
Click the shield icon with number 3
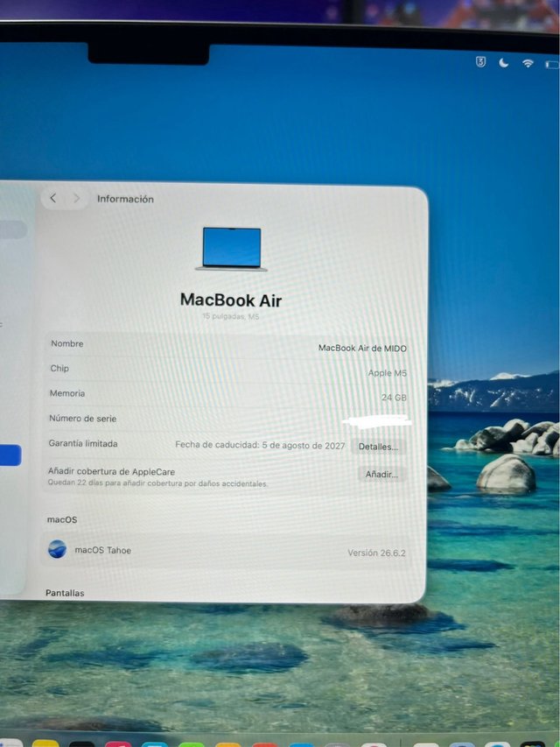[480, 61]
